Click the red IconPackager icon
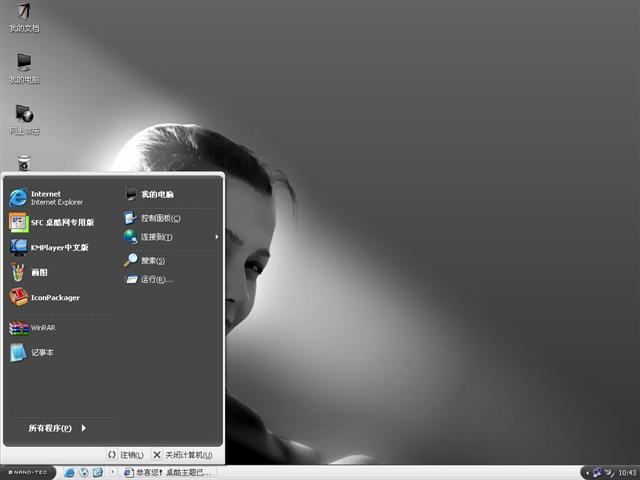The image size is (640, 480). click(x=18, y=297)
